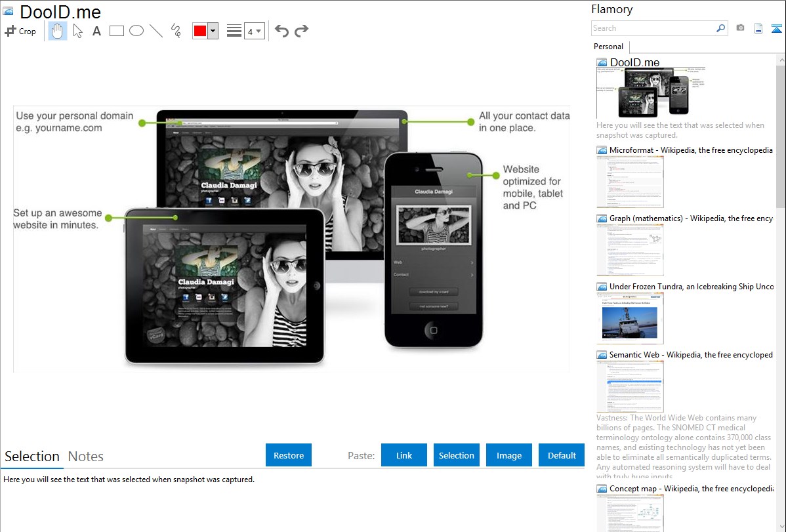
Task: Click the selected-text placeholder in Selection pane
Action: tap(129, 480)
